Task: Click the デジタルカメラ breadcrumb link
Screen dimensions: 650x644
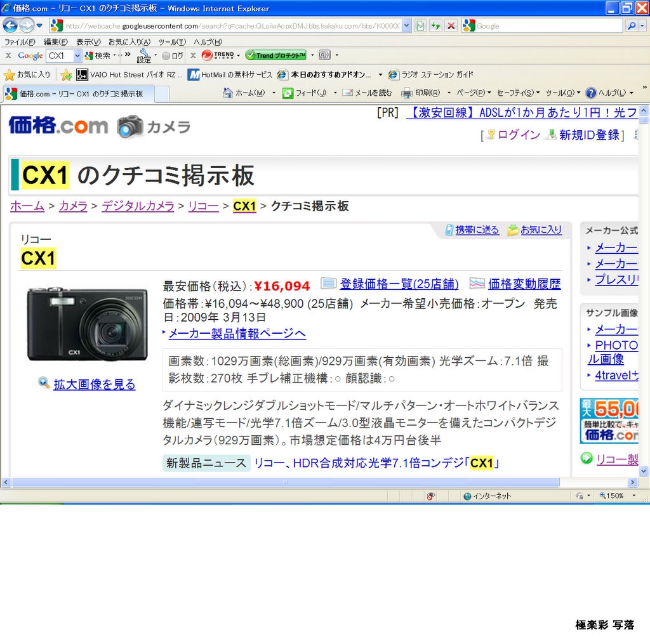Action: [138, 206]
